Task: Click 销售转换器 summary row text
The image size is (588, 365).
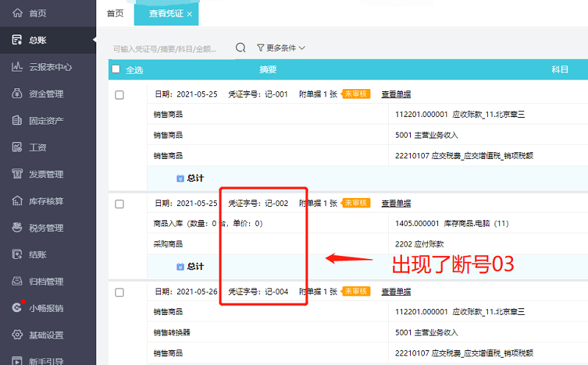Action: 172,333
